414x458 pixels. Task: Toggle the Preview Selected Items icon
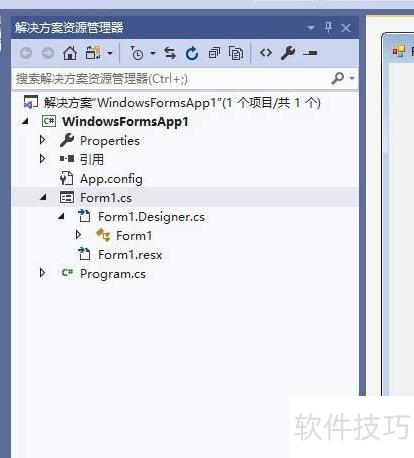[x=310, y=53]
